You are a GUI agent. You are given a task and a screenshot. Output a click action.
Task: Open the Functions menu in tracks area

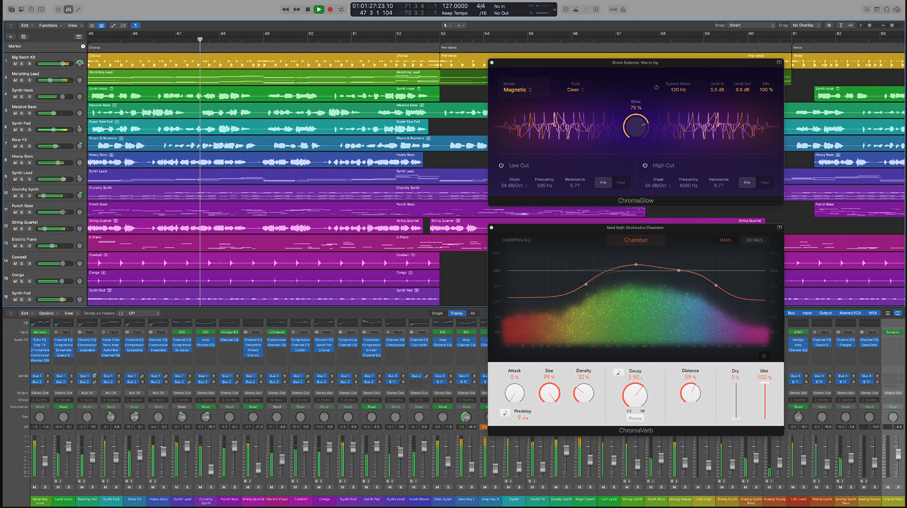click(x=48, y=26)
